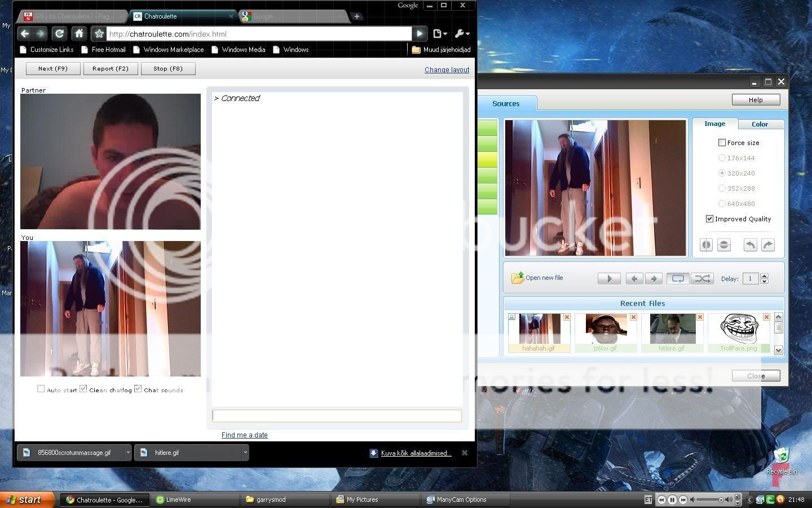The image size is (812, 508).
Task: Toggle the shuffle button in ManyCam
Action: click(x=702, y=278)
